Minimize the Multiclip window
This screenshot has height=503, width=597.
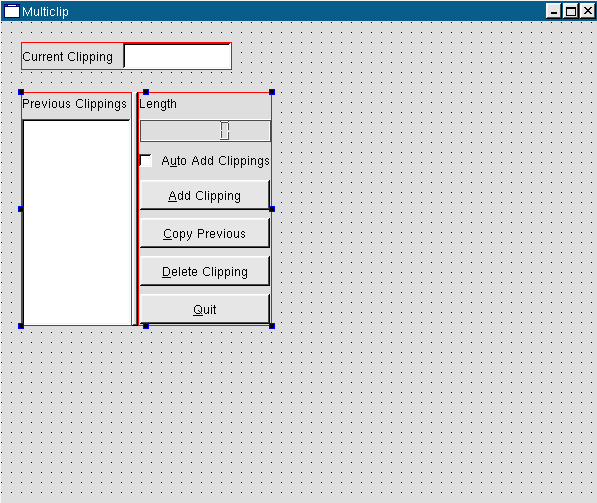(553, 11)
